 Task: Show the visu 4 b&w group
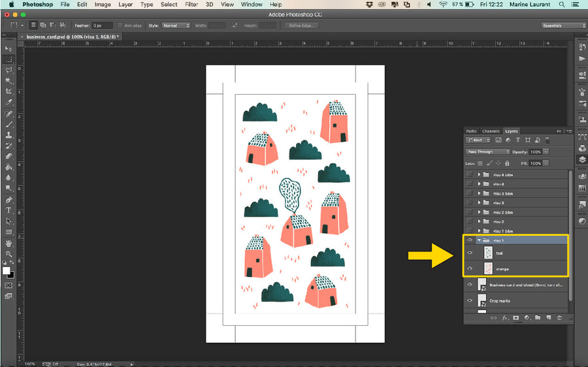[470, 174]
